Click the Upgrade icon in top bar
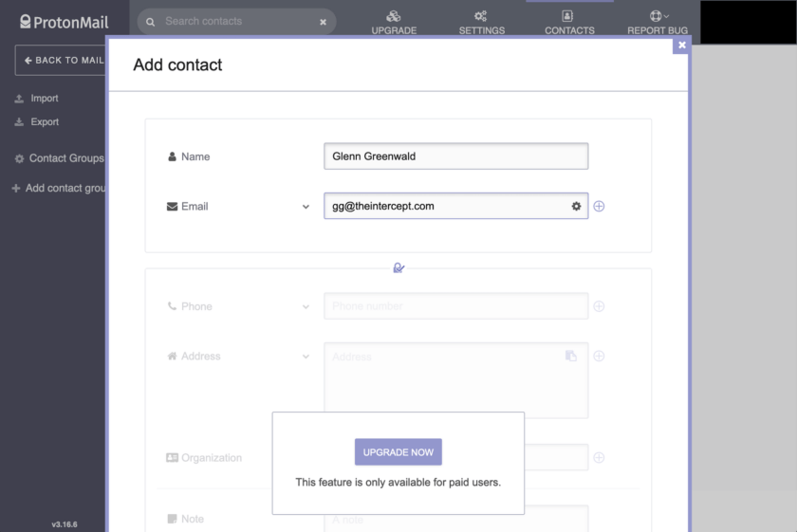 coord(394,16)
